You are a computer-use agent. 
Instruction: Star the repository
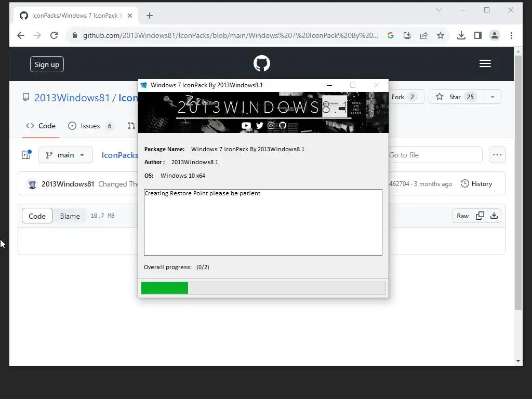click(456, 97)
